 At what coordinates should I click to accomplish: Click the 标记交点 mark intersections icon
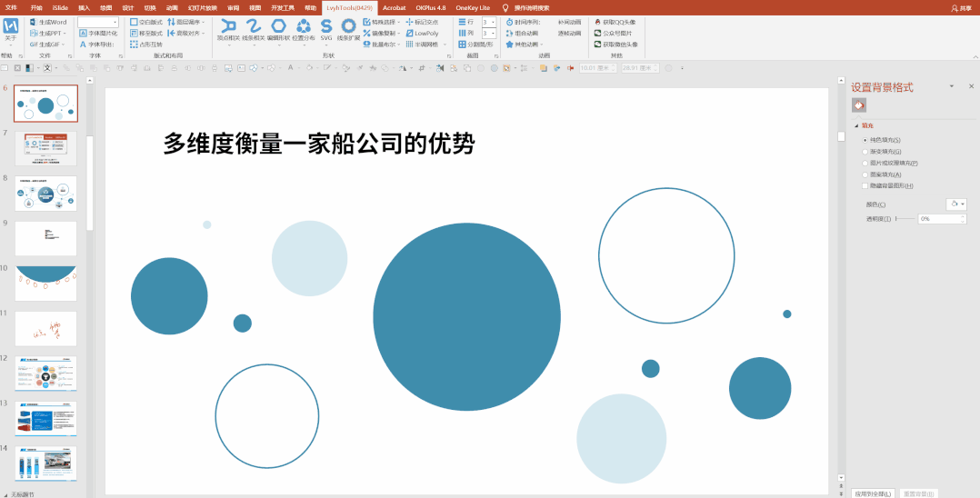click(409, 22)
